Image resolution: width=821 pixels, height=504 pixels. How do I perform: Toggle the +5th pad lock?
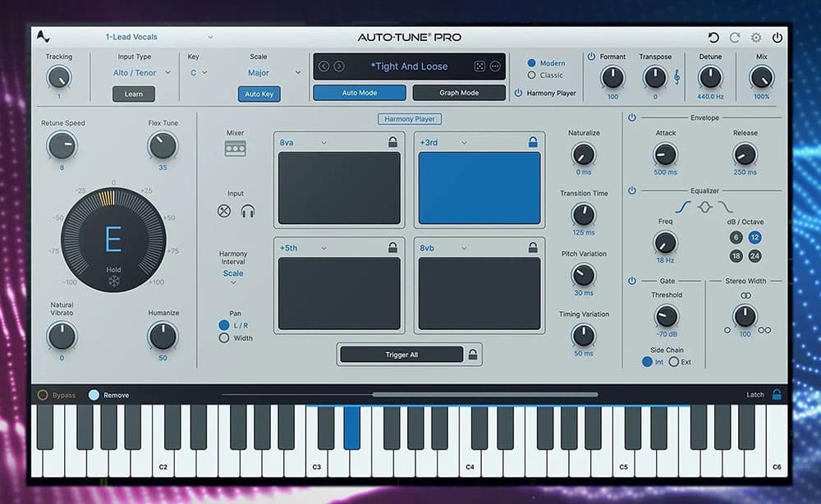tap(392, 248)
